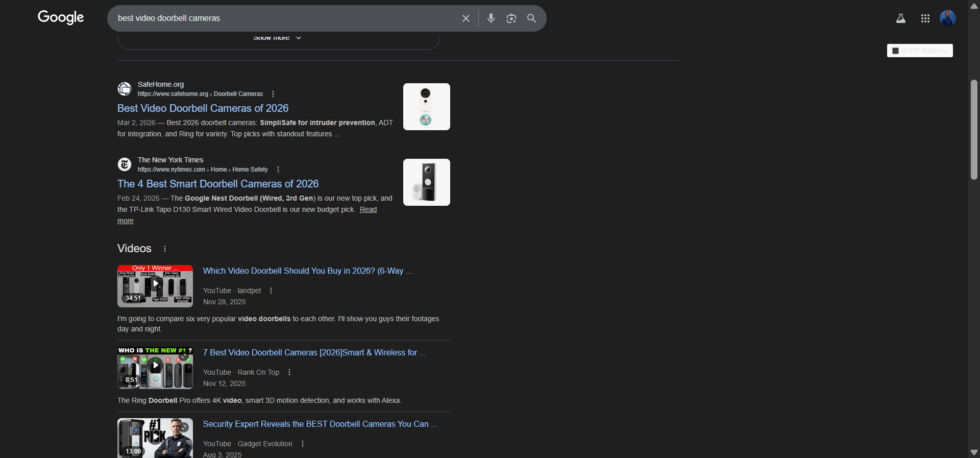980x458 pixels.
Task: Click the nytimes.com Home Safety URL breadcrumb
Action: (203, 170)
